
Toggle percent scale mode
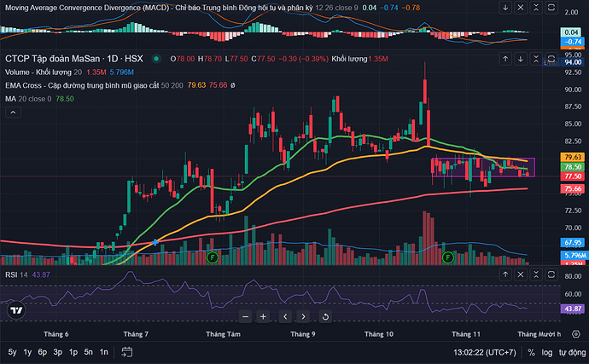pyautogui.click(x=531, y=352)
